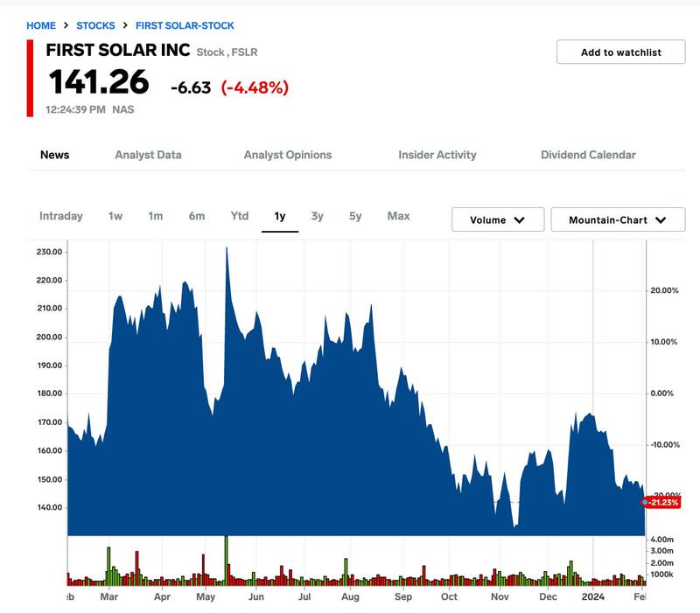700x613 pixels.
Task: Open the Dividend Calendar tab
Action: click(x=588, y=155)
